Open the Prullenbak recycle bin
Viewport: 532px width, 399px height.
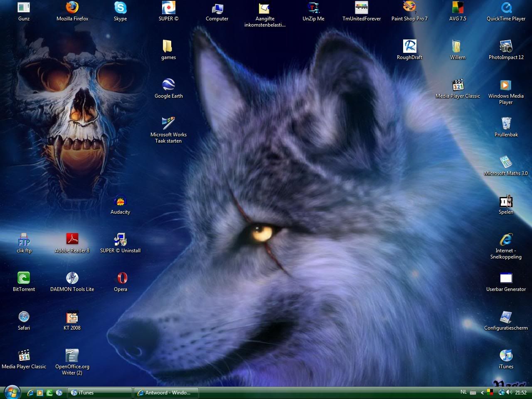pos(506,127)
